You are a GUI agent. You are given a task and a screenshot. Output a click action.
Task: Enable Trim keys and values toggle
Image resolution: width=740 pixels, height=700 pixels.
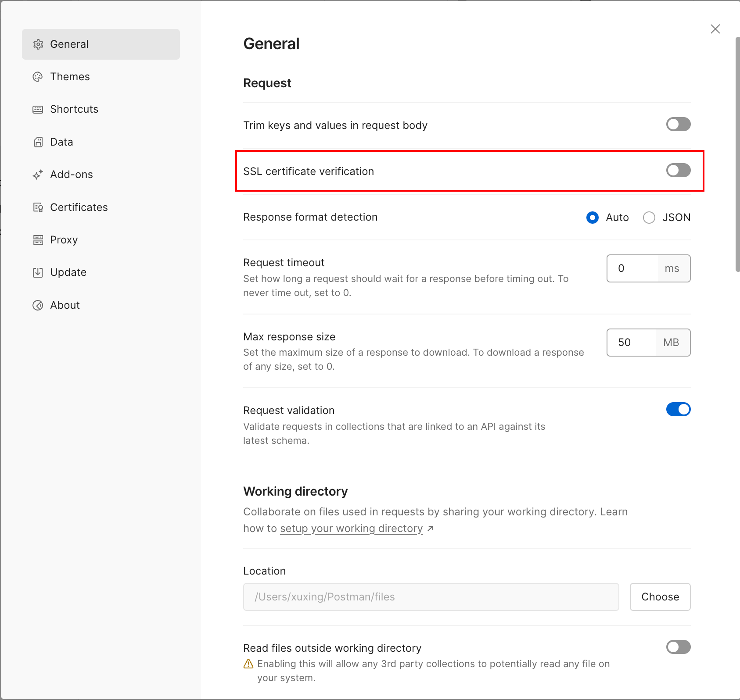tap(678, 125)
